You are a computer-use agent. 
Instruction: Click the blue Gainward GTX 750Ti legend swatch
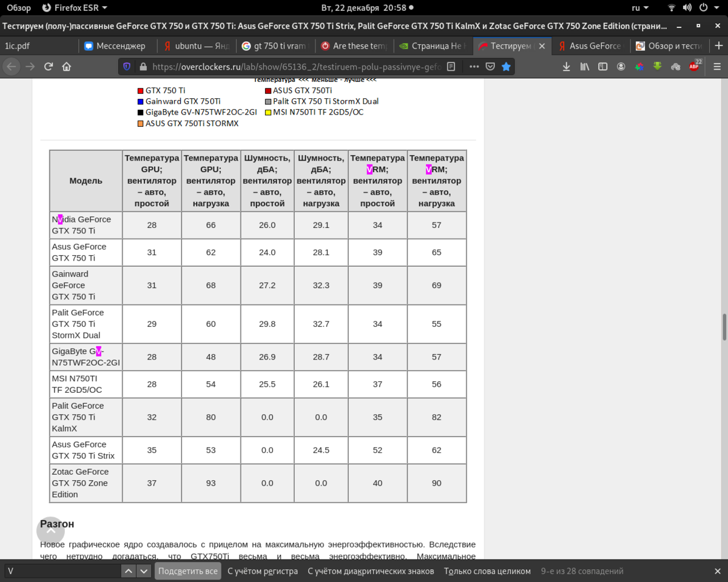141,101
